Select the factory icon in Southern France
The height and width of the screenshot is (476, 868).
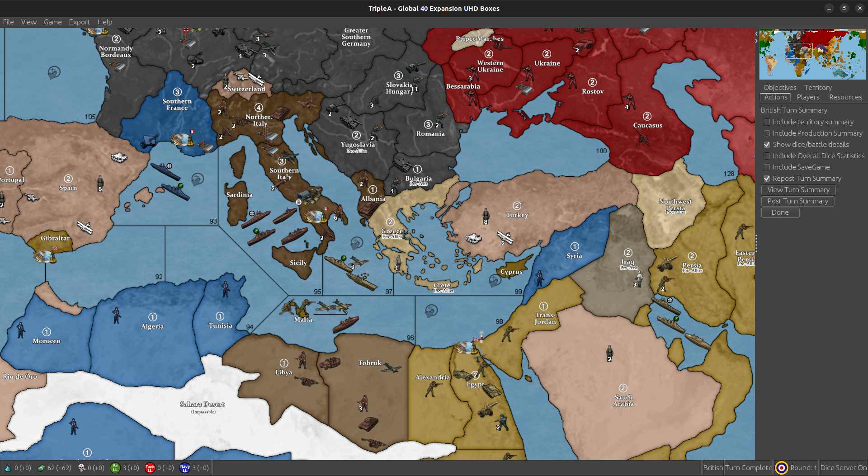(x=206, y=146)
